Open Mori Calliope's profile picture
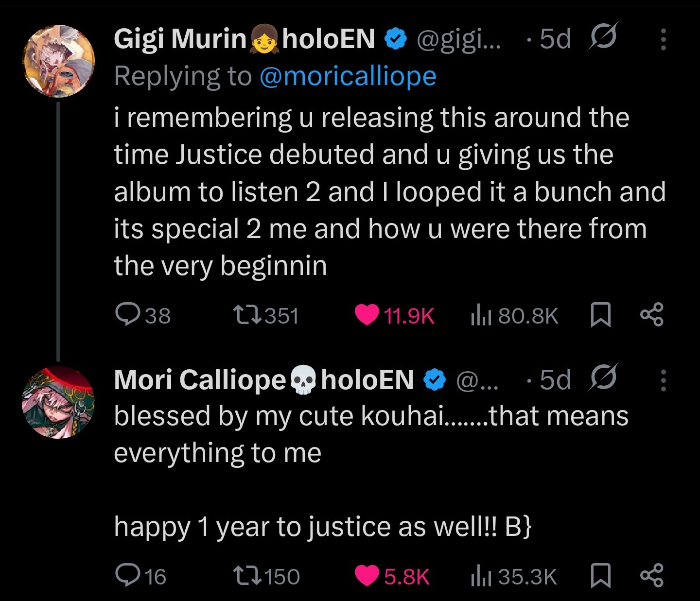Image resolution: width=700 pixels, height=601 pixels. (58, 402)
